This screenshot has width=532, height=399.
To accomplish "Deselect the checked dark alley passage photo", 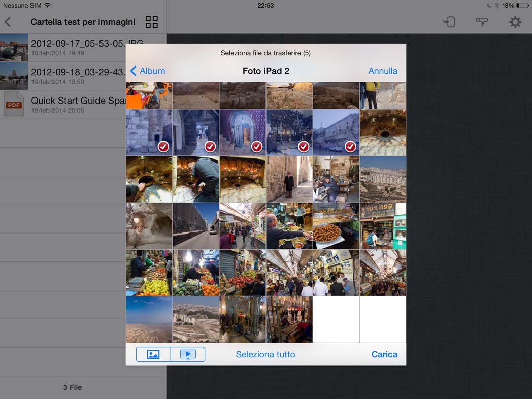I will click(x=196, y=132).
